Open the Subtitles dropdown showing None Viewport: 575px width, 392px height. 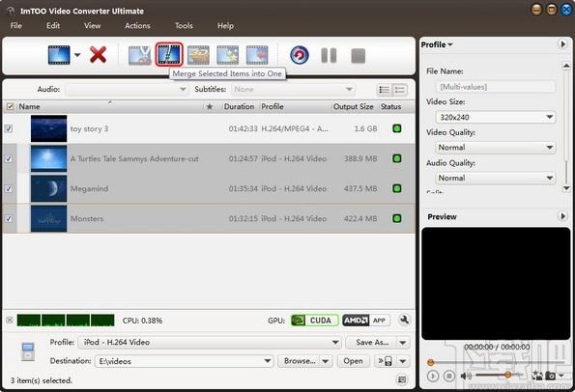point(293,90)
